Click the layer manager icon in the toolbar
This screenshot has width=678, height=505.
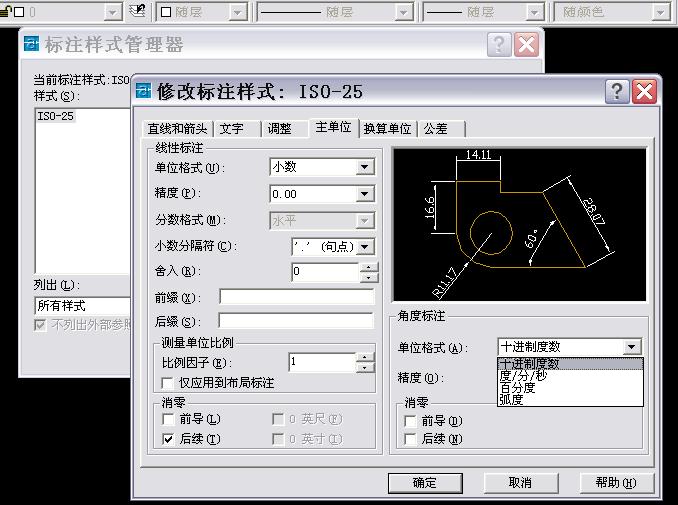(138, 11)
